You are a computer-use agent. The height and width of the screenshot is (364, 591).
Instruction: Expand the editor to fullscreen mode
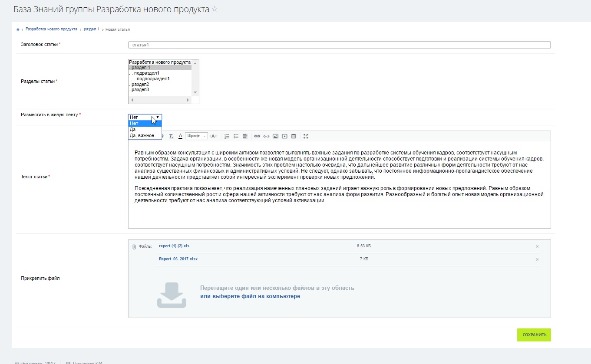tap(306, 136)
